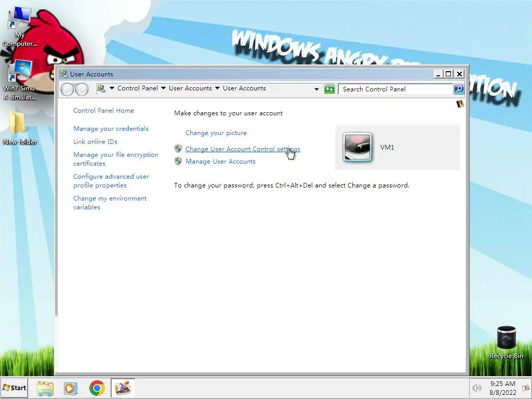Screen dimensions: 532x399
Task: Select the Recycle Bin desktop icon
Action: 506,343
